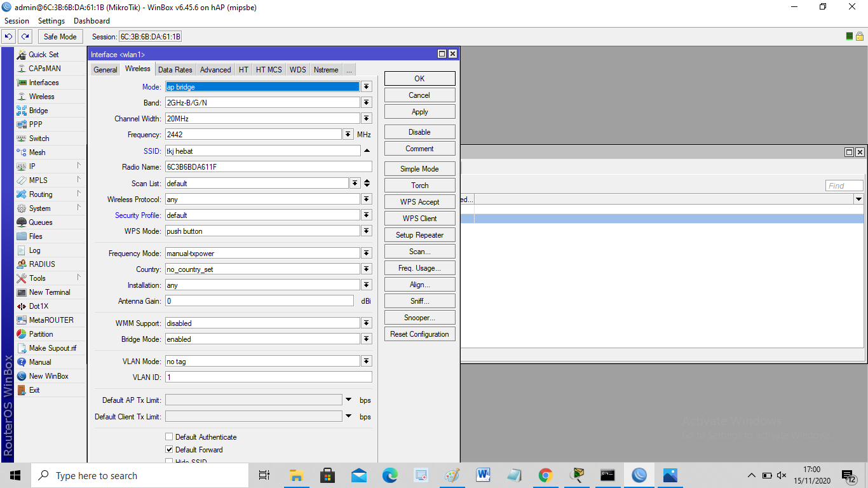Expand the MPLS submenu
This screenshot has height=488, width=868.
[79, 180]
